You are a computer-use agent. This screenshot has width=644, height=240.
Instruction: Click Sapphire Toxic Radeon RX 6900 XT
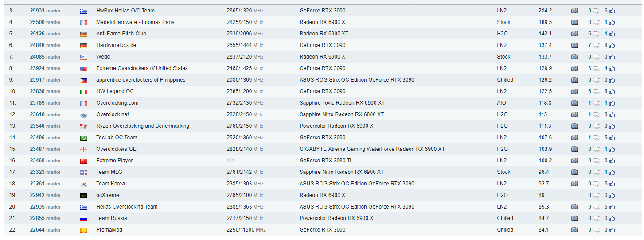tap(342, 103)
